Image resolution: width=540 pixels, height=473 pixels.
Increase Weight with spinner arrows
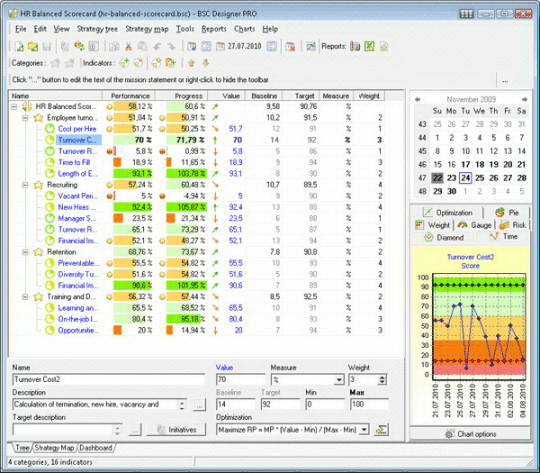coord(382,378)
